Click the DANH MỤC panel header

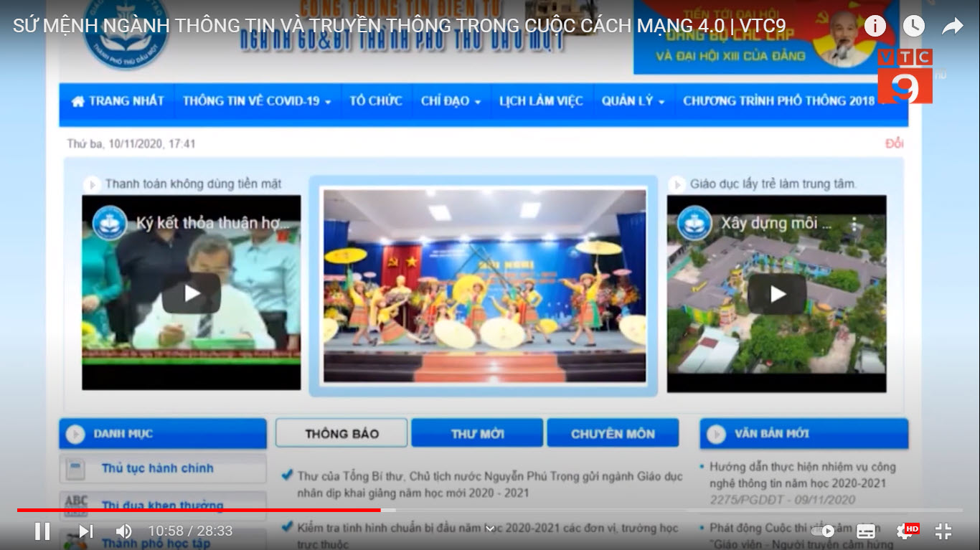point(163,434)
